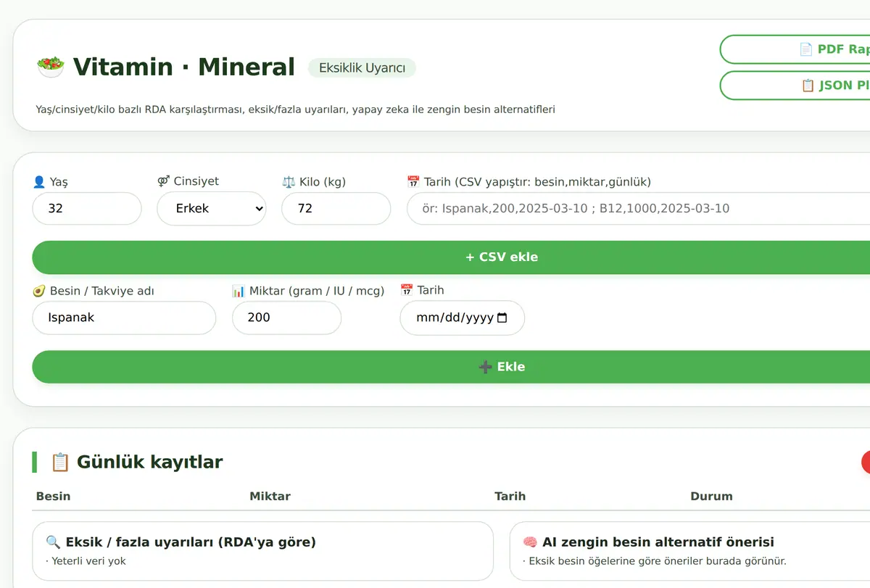Focus the Besin / Takviye adı field
Image resolution: width=870 pixels, height=588 pixels.
(124, 318)
